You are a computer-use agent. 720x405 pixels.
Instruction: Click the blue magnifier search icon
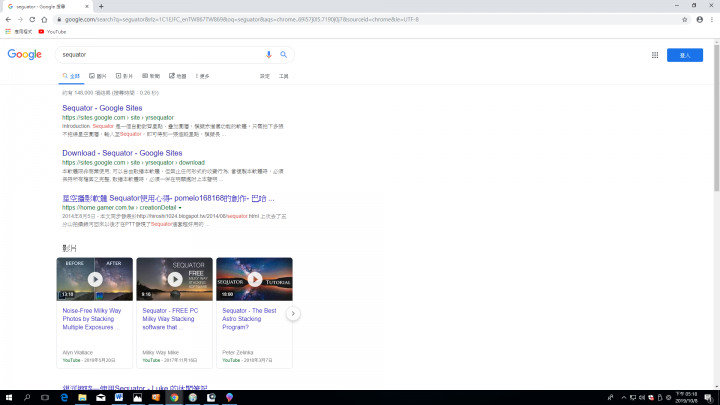284,55
